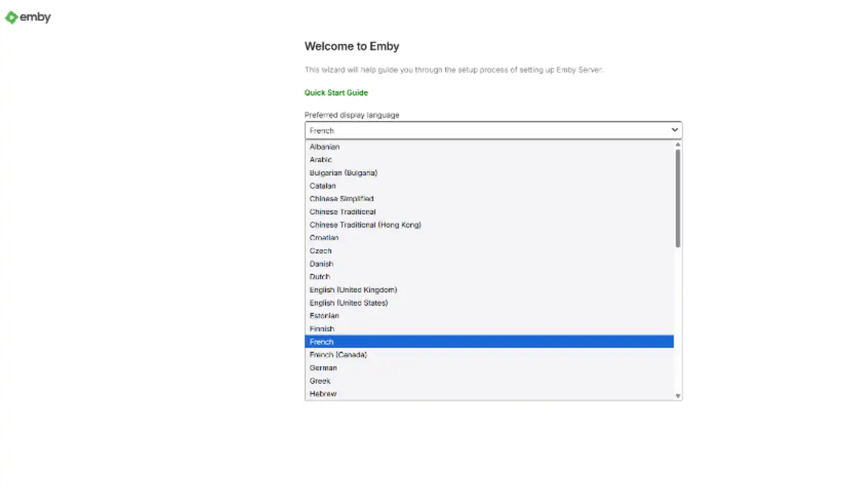Click the language list scrollbar thumb
Image resolution: width=868 pixels, height=488 pixels.
678,198
